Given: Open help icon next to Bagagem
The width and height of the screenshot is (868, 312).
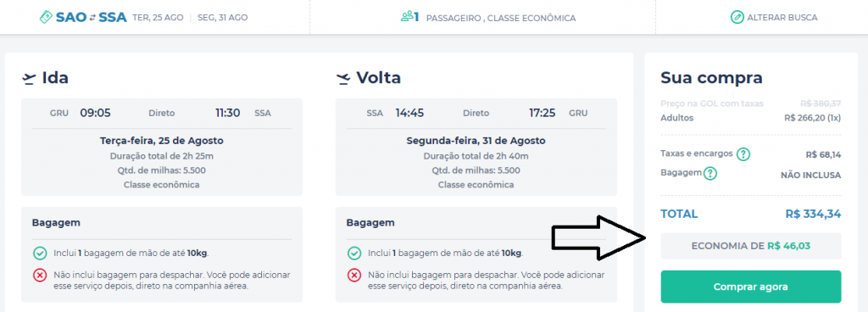Looking at the screenshot, I should click(709, 175).
